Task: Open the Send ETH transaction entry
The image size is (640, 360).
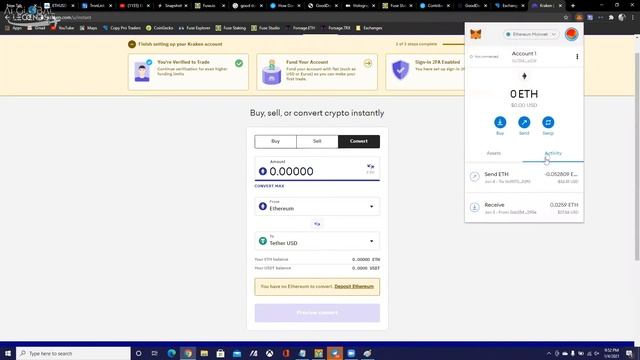Action: [x=524, y=177]
